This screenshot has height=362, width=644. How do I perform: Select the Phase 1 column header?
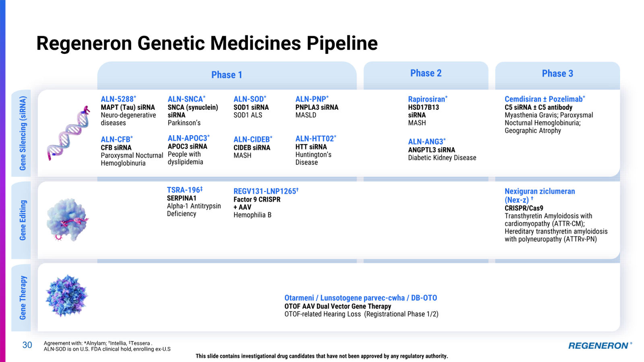pyautogui.click(x=227, y=75)
